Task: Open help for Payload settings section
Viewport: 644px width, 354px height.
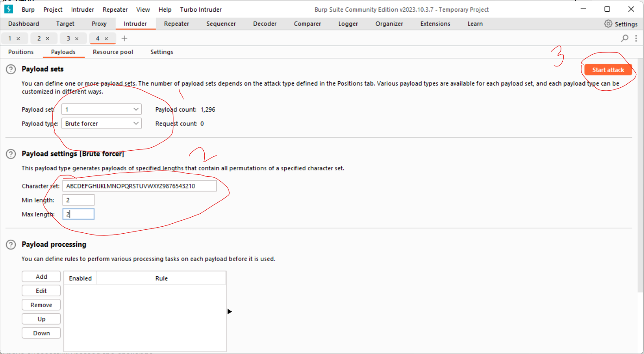Action: pos(11,154)
